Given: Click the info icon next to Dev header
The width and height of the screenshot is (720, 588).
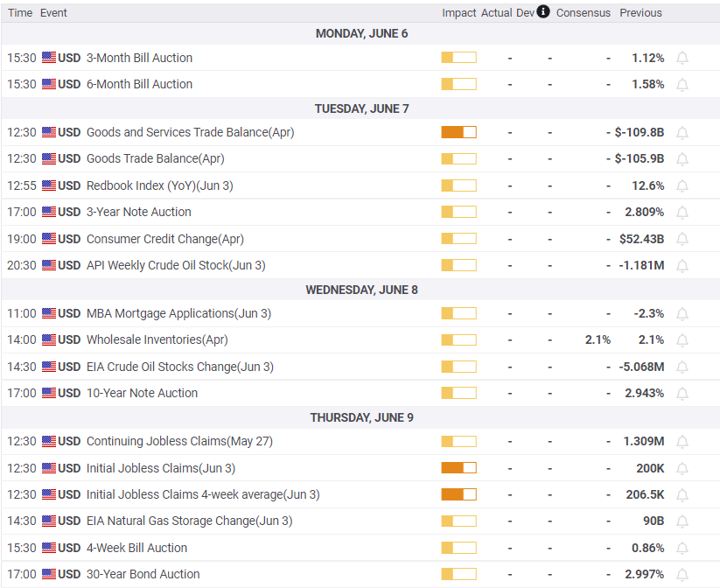Looking at the screenshot, I should coord(543,12).
